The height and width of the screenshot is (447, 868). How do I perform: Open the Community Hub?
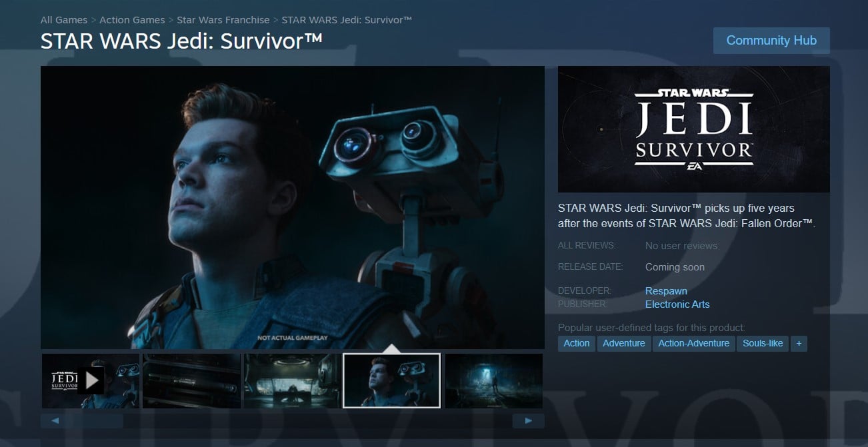pos(771,41)
